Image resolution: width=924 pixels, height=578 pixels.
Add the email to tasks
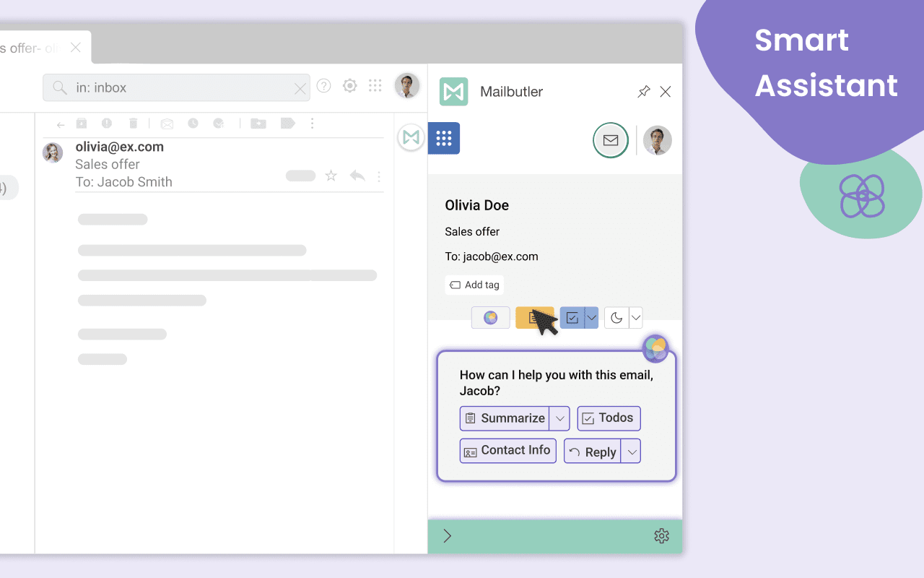coord(219,124)
